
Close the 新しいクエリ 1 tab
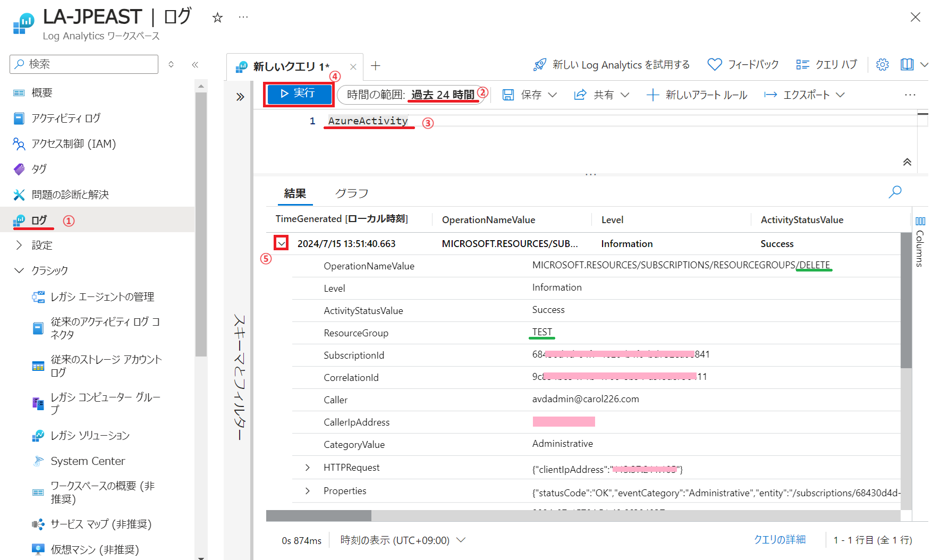pyautogui.click(x=353, y=66)
